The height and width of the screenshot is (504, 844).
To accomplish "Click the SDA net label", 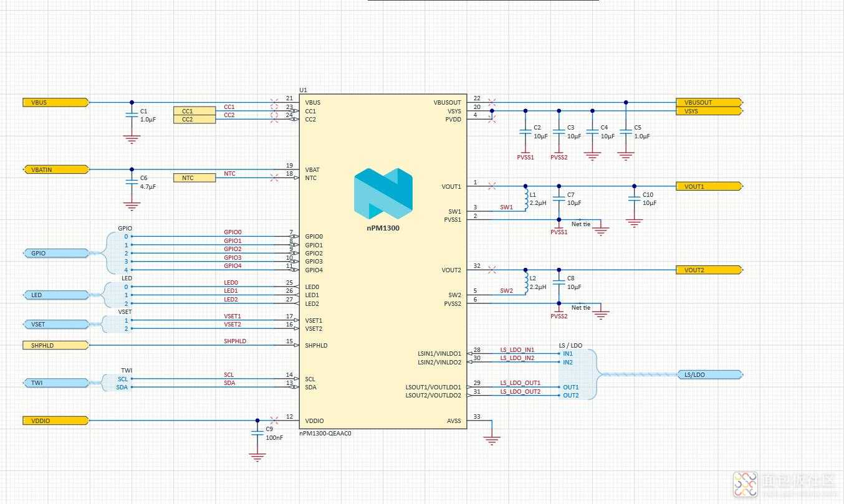I will pos(229,383).
